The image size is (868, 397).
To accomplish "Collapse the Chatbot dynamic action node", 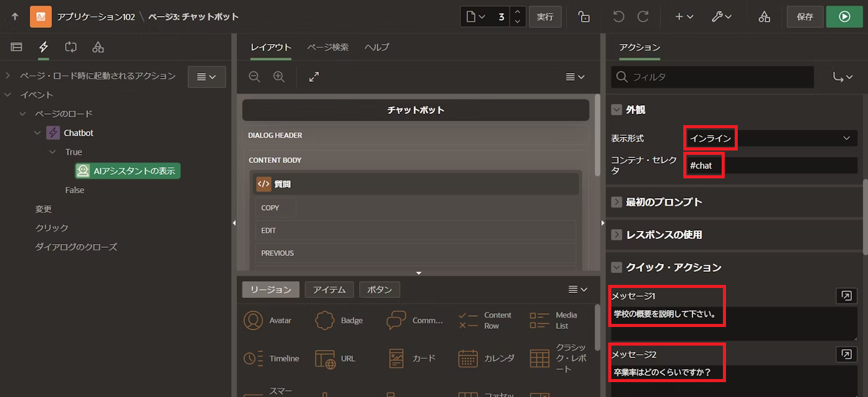I will (38, 133).
